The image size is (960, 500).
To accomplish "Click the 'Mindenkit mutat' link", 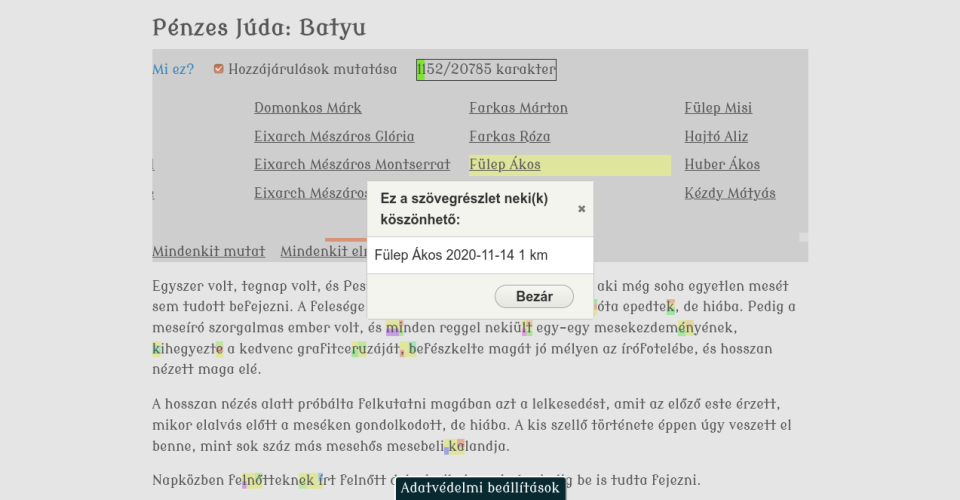I will point(209,252).
